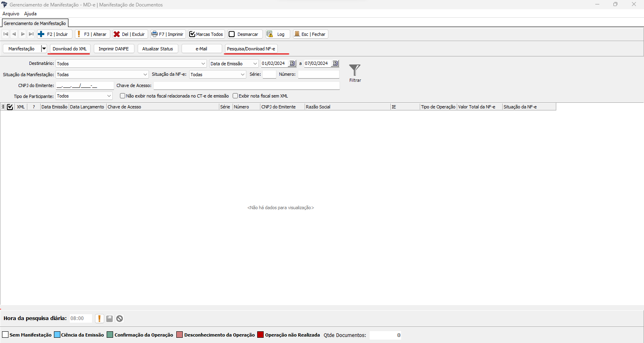Open Situação da Manifestação dropdown
Screen dimensions: 644x343
[x=145, y=75]
